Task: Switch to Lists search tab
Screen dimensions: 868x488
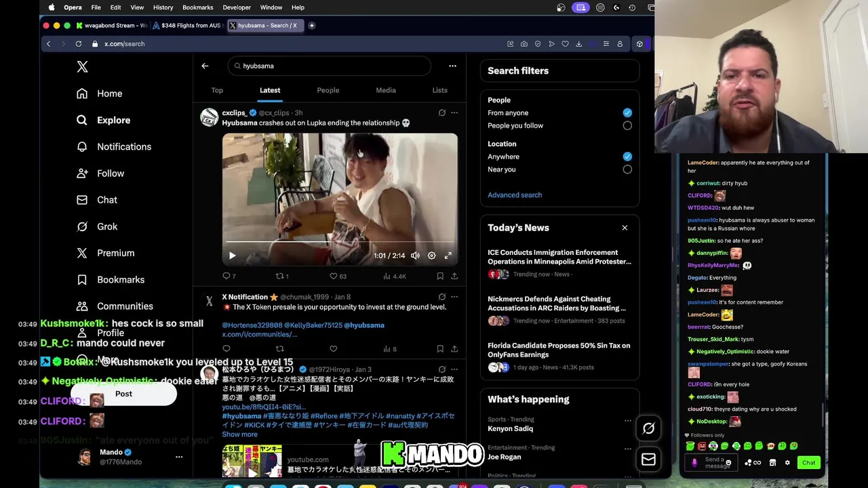Action: click(x=440, y=90)
